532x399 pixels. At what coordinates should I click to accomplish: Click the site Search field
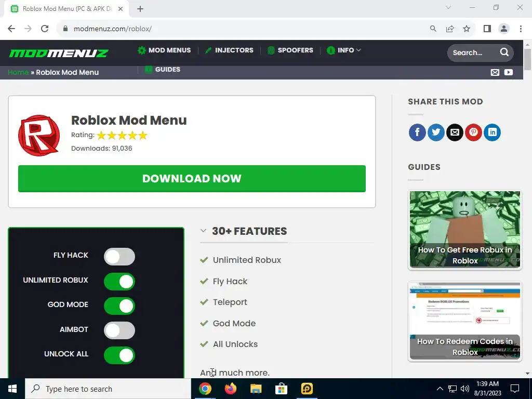(x=474, y=52)
